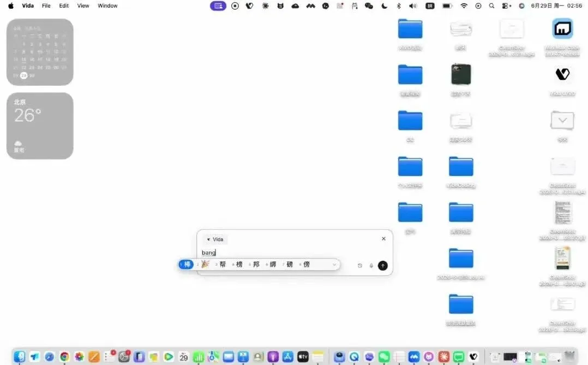Select candidate character 榜
The width and height of the screenshot is (588, 365).
pyautogui.click(x=239, y=265)
